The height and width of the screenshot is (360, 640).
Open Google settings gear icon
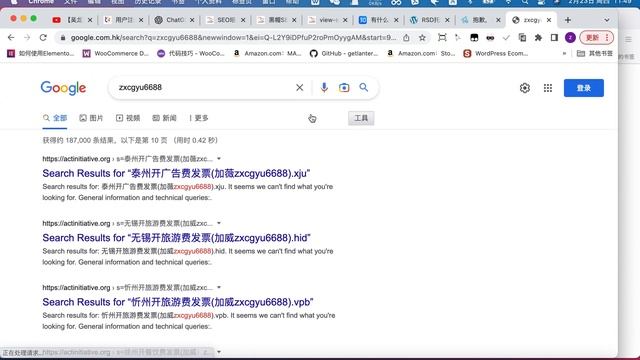pos(525,88)
